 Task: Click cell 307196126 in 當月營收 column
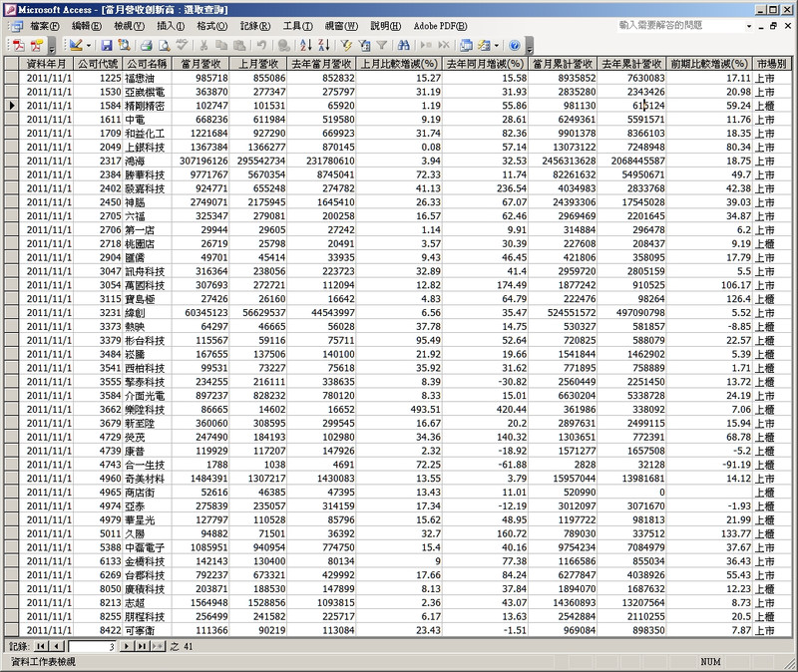[x=200, y=161]
